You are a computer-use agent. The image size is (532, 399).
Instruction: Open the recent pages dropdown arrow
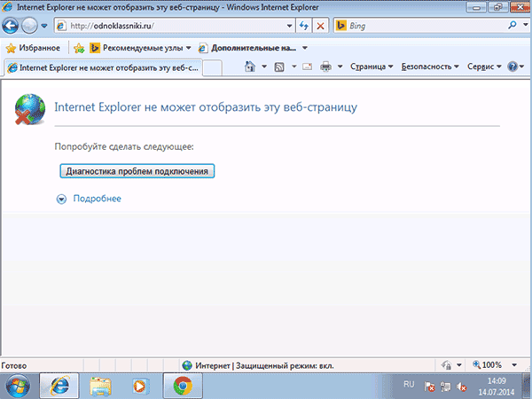[x=44, y=26]
